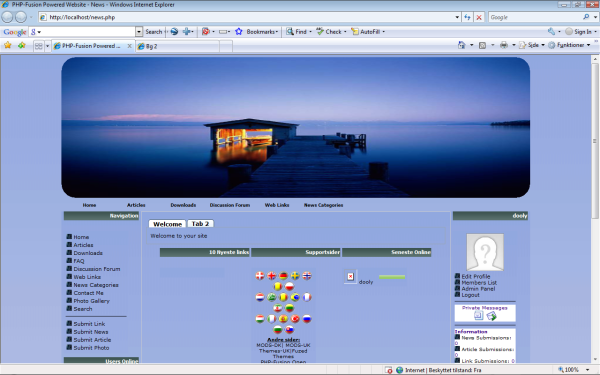Open Discussion Forum in top navigation
The image size is (600, 375).
(230, 205)
